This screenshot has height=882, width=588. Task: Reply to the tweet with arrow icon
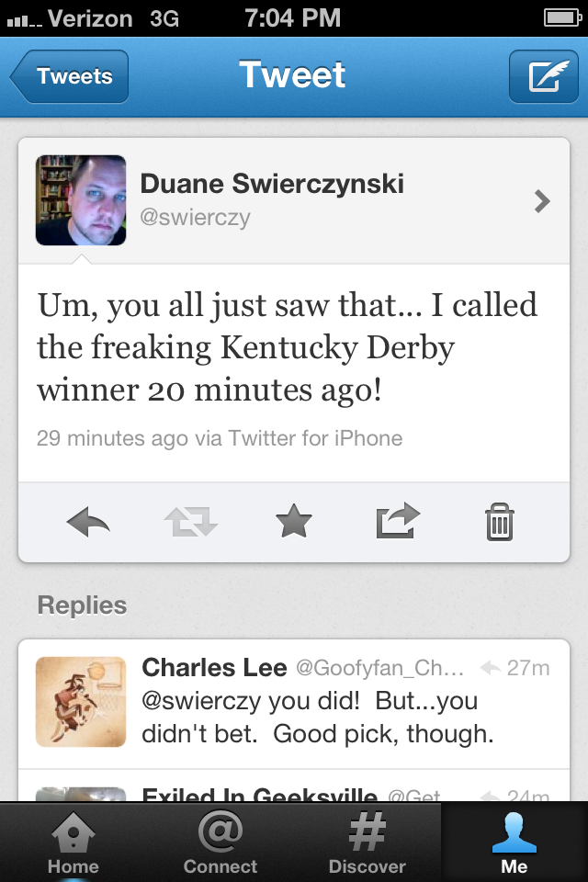pos(88,522)
